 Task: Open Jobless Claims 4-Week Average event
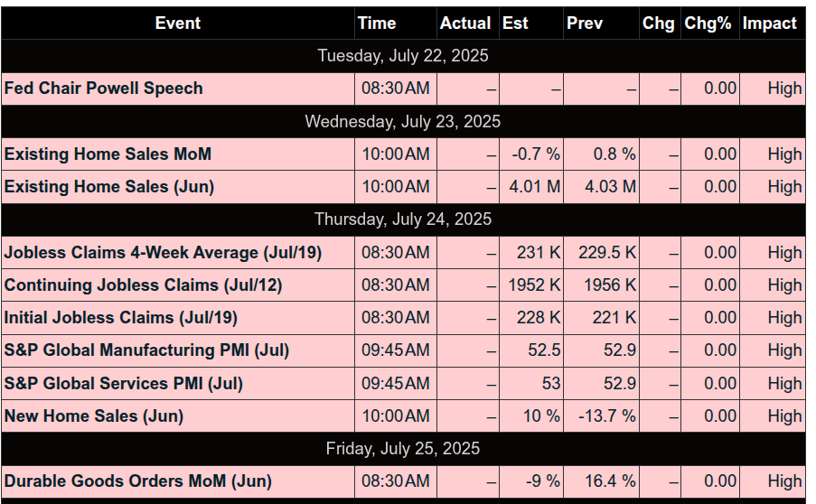click(x=163, y=253)
